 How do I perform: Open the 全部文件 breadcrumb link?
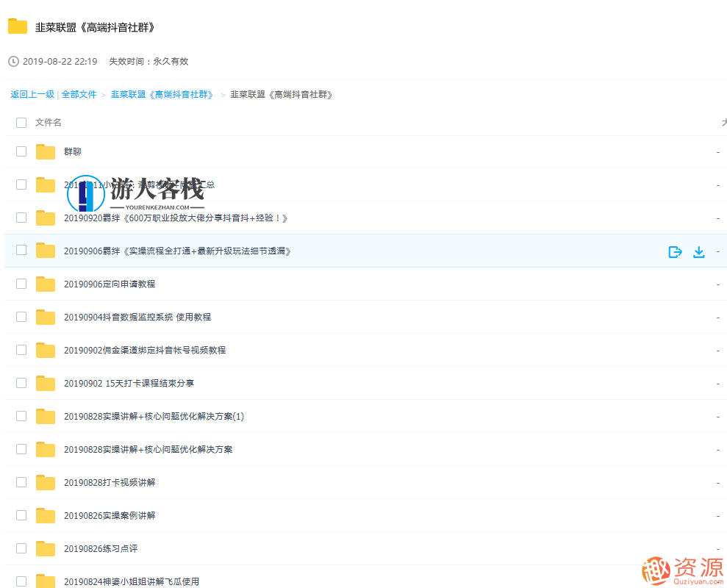pyautogui.click(x=79, y=94)
